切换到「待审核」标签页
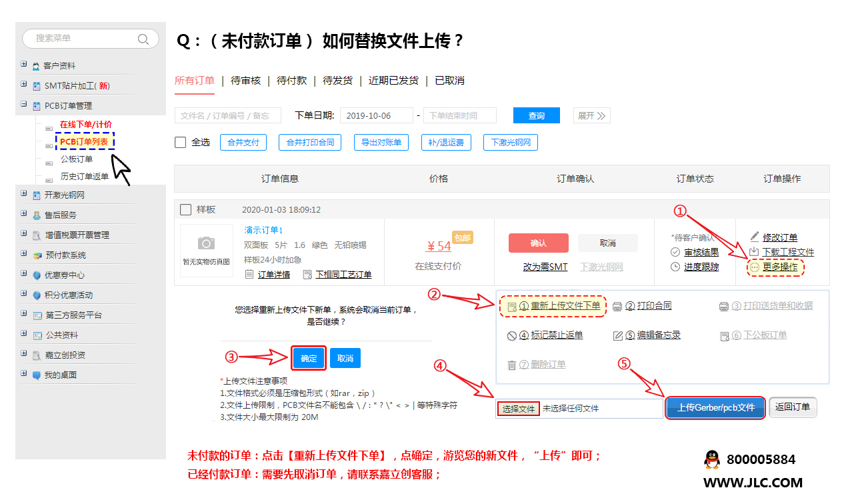844x504 pixels. pyautogui.click(x=245, y=80)
